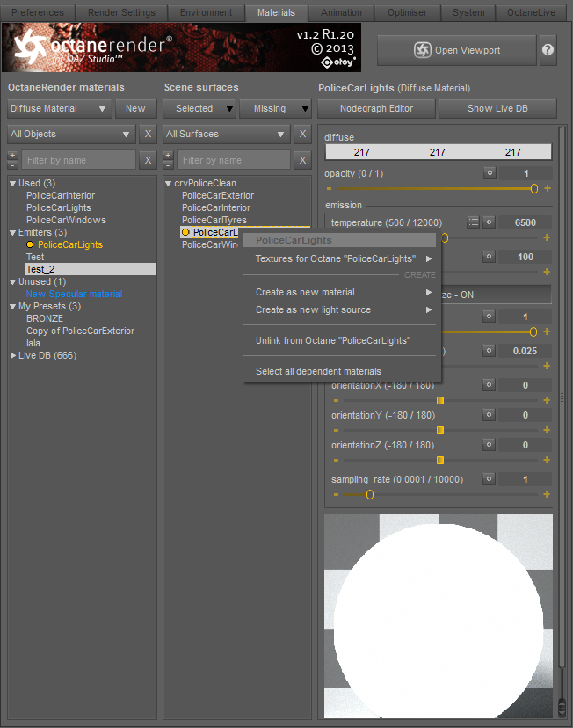The width and height of the screenshot is (573, 728).
Task: Click node pin icon beside value 100
Action: (x=489, y=256)
